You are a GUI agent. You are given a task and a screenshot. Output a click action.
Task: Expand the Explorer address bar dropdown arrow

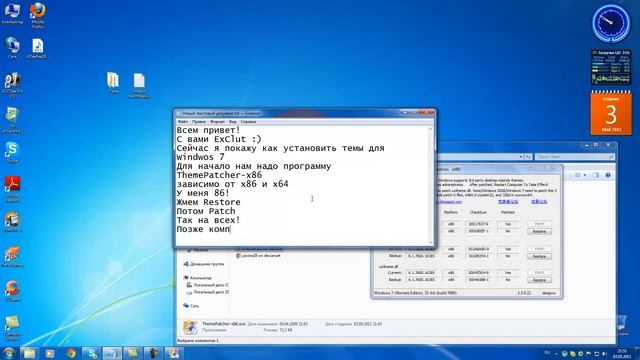[521, 157]
